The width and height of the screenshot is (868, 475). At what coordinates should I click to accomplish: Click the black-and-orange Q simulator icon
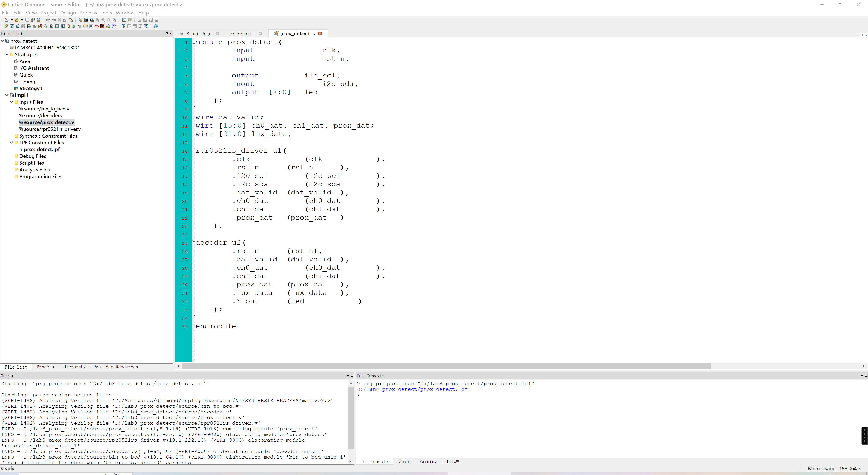coord(102,26)
